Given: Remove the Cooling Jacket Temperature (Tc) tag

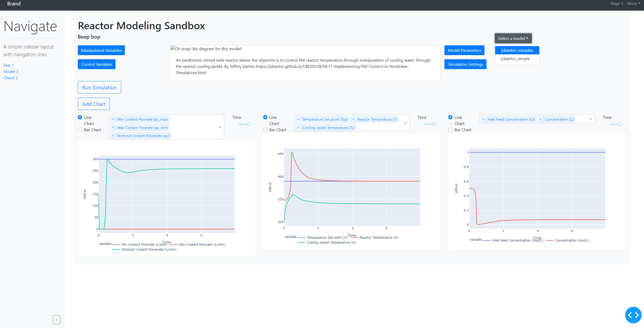Looking at the screenshot, I should point(298,127).
